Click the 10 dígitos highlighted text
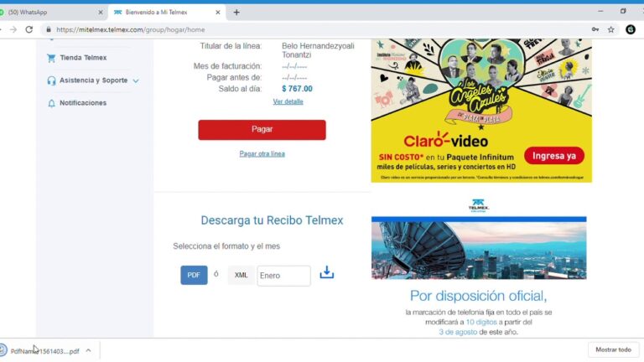Viewport: 644px width, 362px height. (481, 322)
